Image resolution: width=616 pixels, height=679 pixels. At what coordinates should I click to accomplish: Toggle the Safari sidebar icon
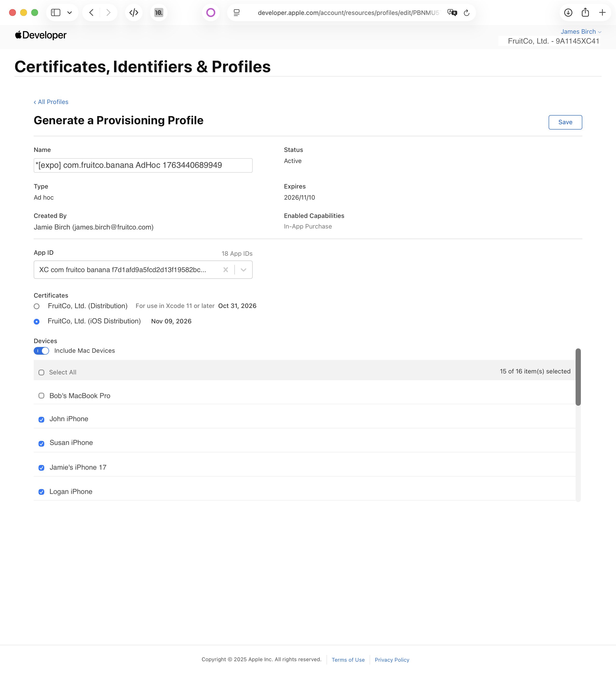pos(56,13)
